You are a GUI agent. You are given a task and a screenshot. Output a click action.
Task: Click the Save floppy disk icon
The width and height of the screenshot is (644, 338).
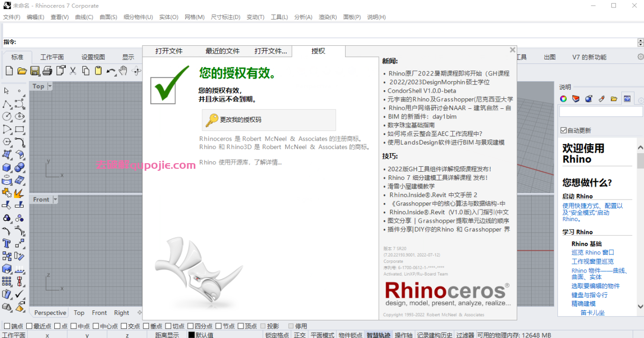coord(35,71)
